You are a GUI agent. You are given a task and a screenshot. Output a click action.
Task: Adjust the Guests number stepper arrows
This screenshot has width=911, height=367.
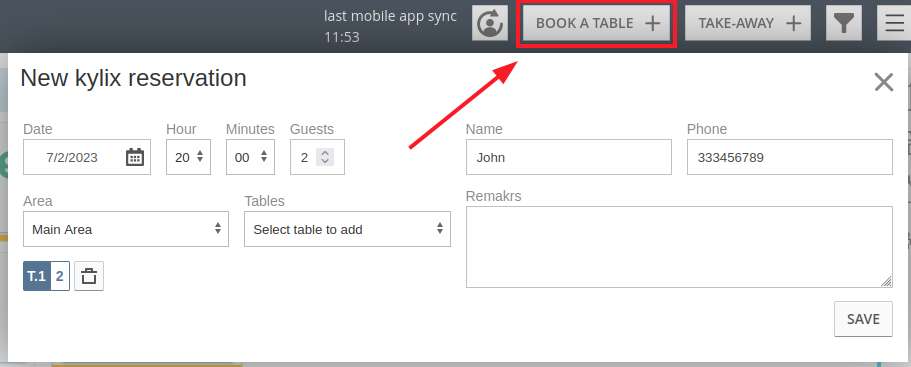325,157
